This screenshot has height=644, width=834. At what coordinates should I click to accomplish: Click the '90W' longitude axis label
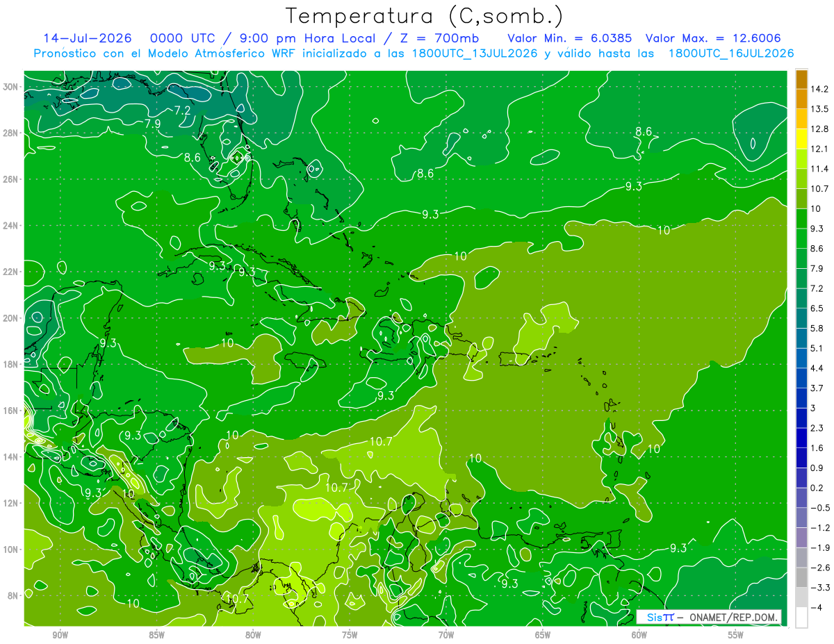point(60,635)
